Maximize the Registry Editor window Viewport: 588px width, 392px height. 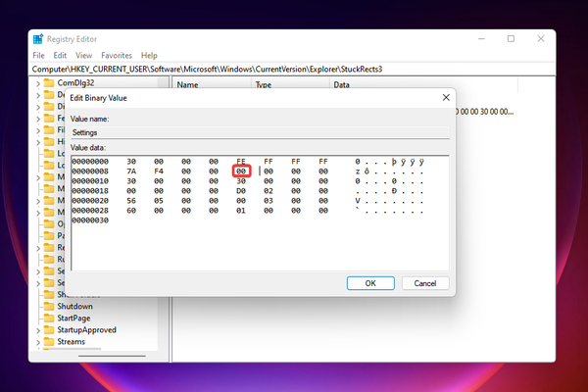(511, 38)
